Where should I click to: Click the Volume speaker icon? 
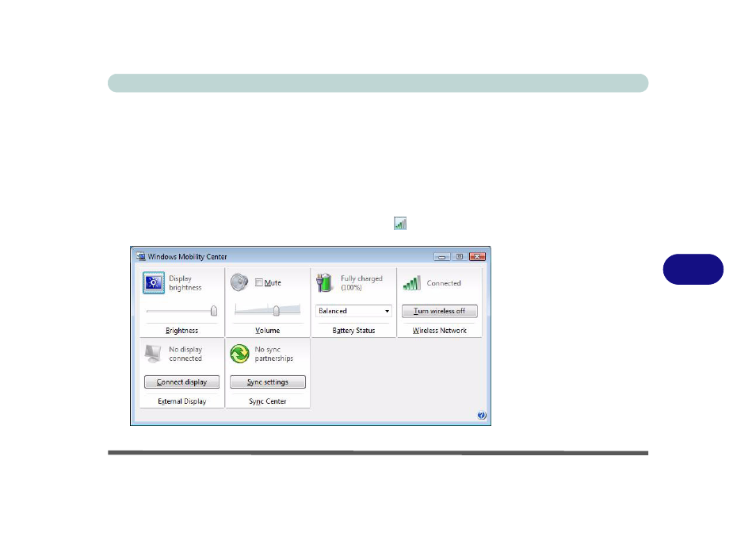(239, 282)
